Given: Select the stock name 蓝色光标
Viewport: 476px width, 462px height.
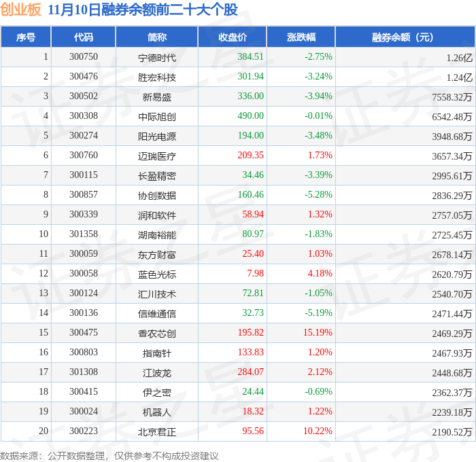Looking at the screenshot, I should coord(157,274).
